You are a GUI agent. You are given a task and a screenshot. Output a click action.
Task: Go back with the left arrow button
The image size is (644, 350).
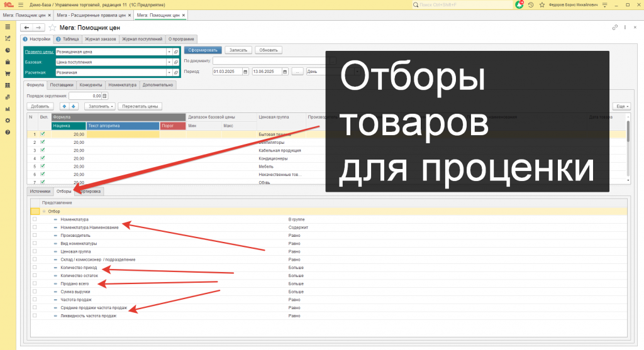point(26,28)
